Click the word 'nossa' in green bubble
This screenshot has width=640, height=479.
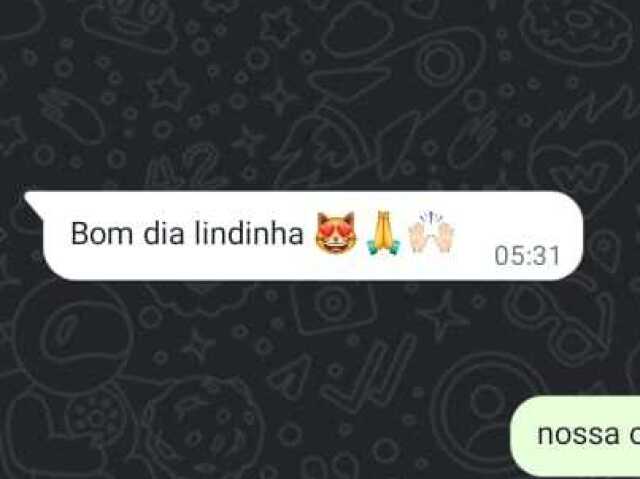pyautogui.click(x=578, y=435)
